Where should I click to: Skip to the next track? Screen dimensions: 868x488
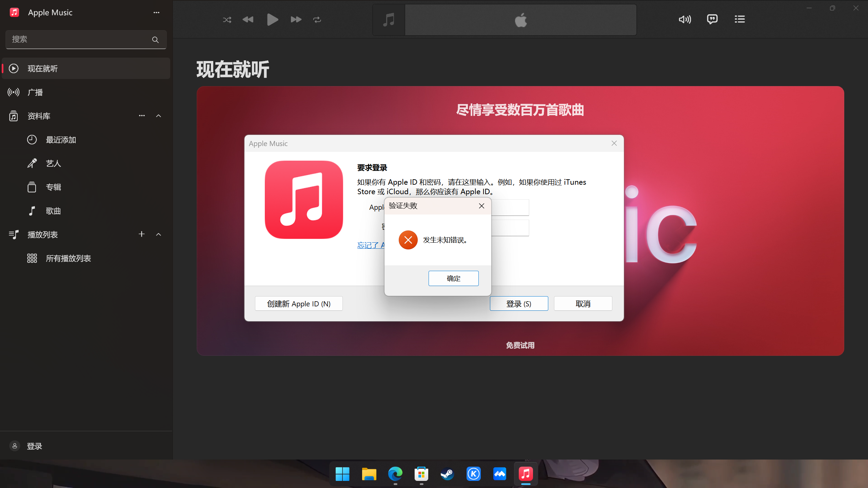click(296, 20)
